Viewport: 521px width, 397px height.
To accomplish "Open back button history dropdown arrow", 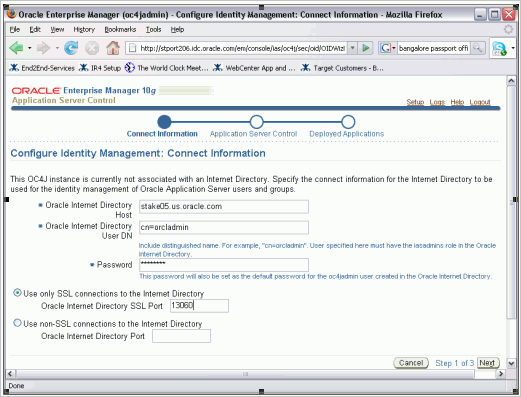I will [29, 48].
